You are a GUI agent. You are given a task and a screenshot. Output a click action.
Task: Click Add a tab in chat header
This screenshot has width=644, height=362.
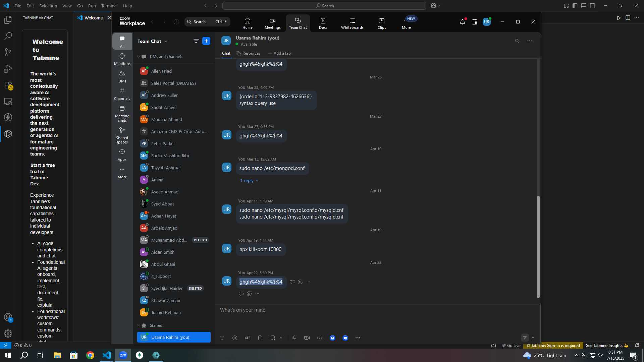pyautogui.click(x=279, y=53)
